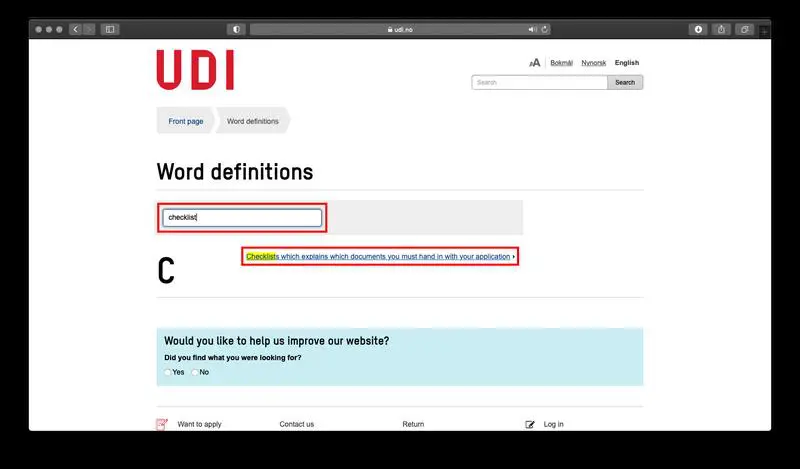Click the Log in pencil icon
This screenshot has width=800, height=469.
[x=530, y=424]
